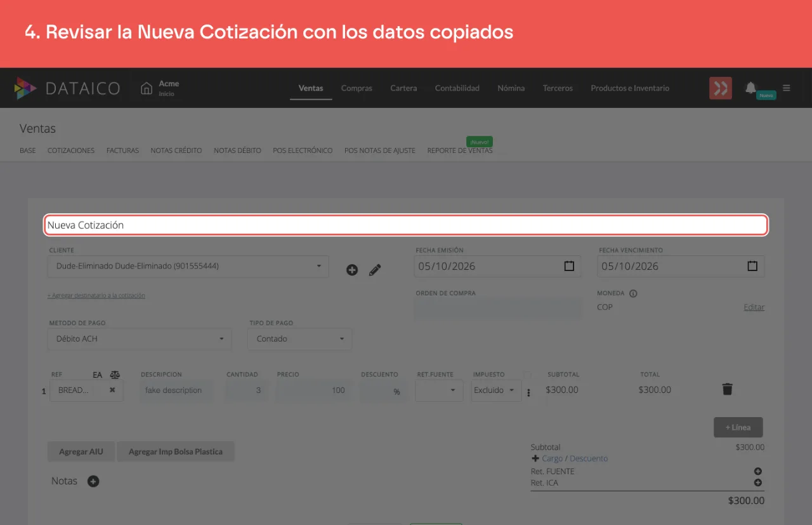This screenshot has width=812, height=525.
Task: Click the Moneda info icon
Action: [x=633, y=294]
